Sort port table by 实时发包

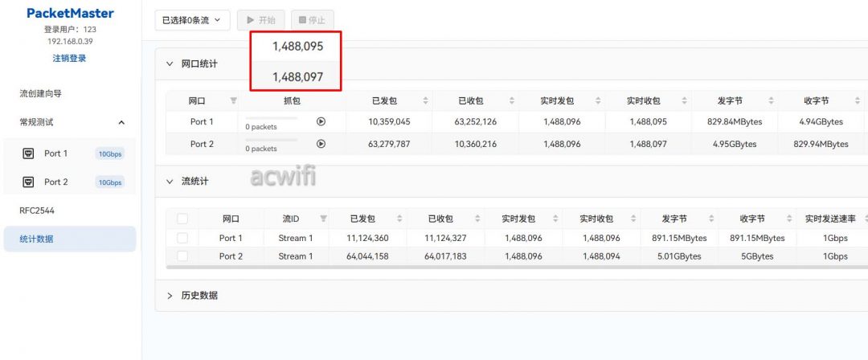click(599, 100)
